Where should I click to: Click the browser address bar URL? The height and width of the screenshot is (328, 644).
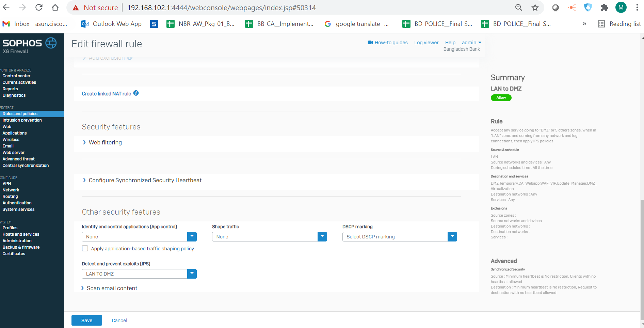(222, 7)
